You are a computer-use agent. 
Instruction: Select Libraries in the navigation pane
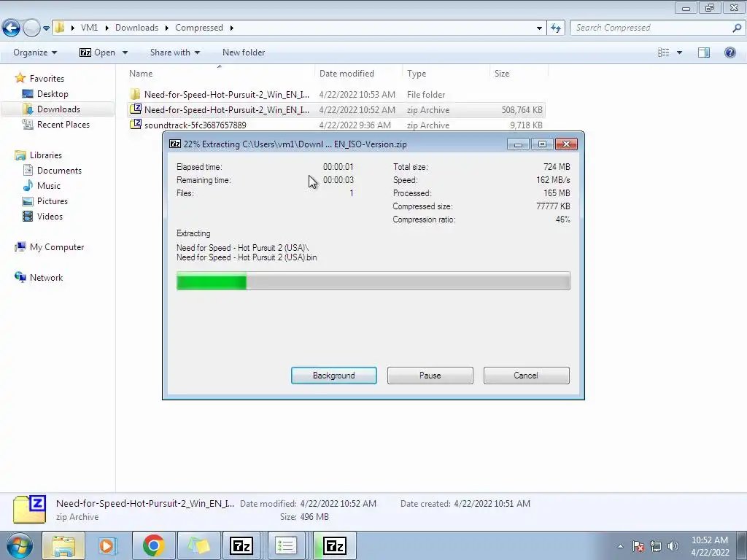46,155
